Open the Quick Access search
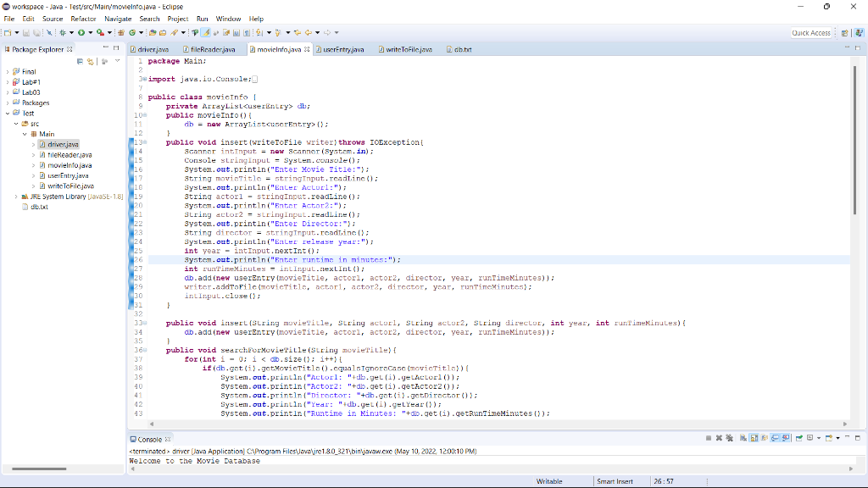The height and width of the screenshot is (488, 868). tap(812, 31)
